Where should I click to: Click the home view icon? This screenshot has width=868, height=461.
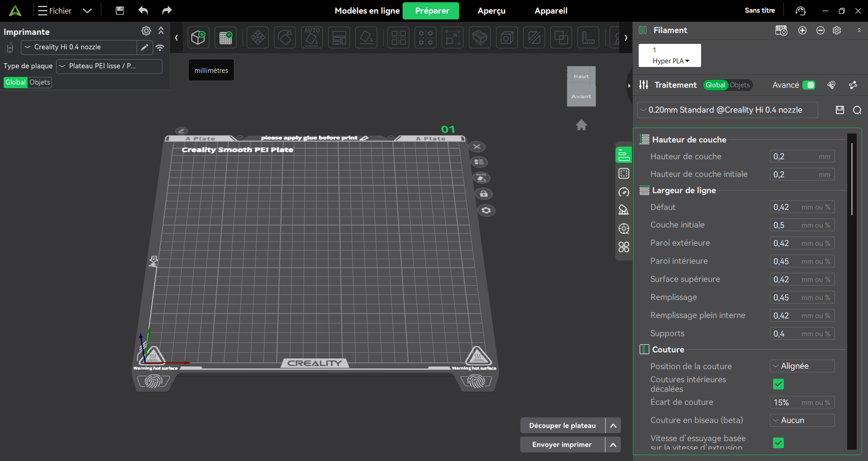click(x=581, y=125)
